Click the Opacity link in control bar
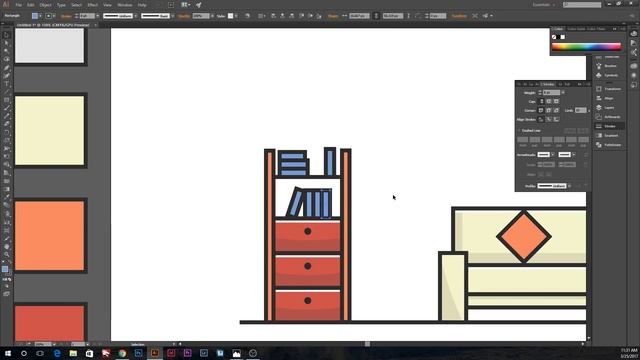The width and height of the screenshot is (640, 360). point(184,16)
